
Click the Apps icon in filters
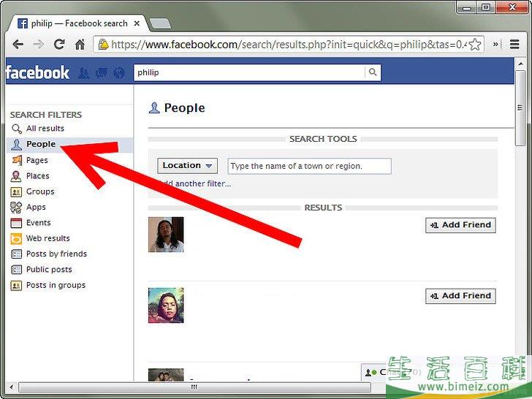16,207
